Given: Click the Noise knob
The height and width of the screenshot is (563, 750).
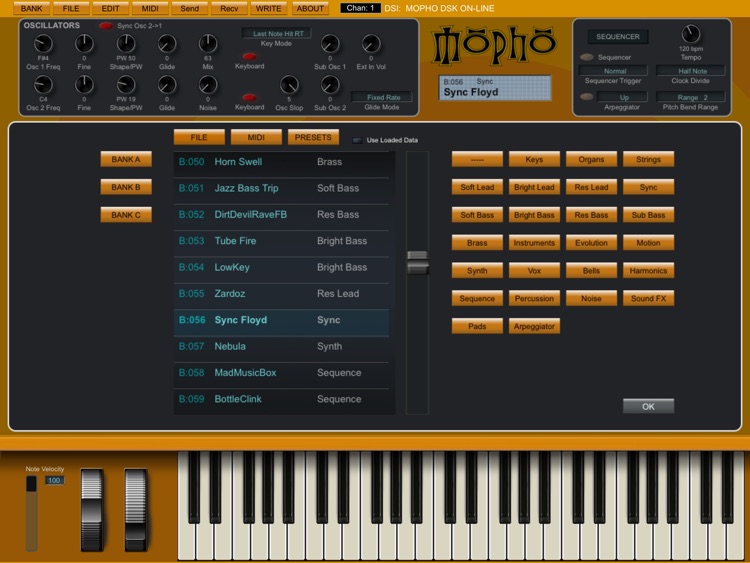Looking at the screenshot, I should point(208,85).
